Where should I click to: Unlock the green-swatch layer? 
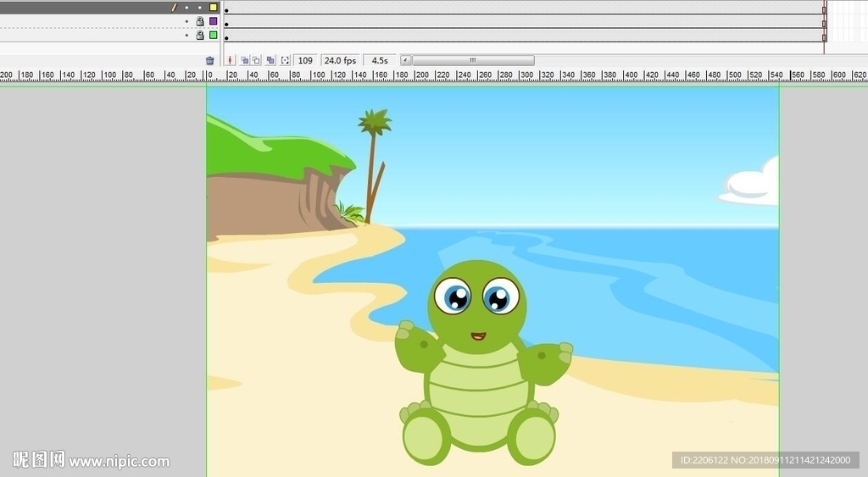(x=200, y=36)
